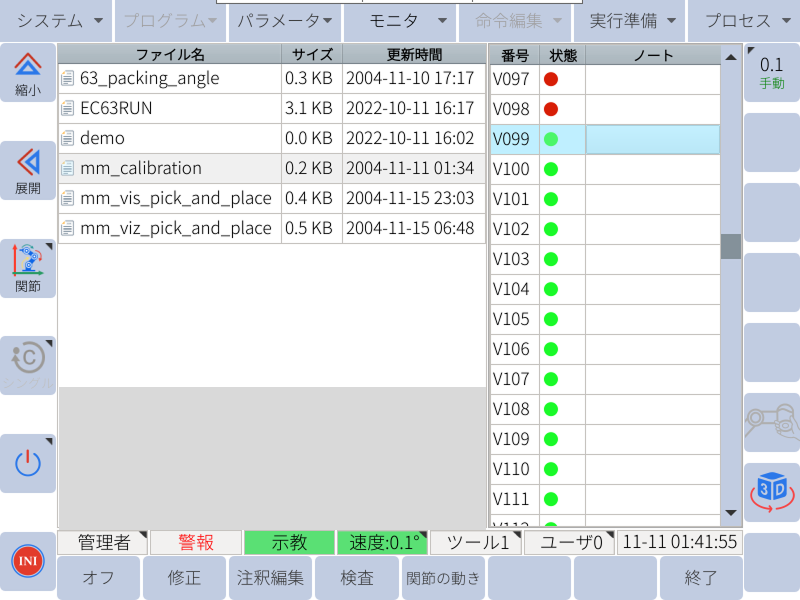Click the 縮小 (shrink) icon button
Image resolution: width=800 pixels, height=600 pixels.
[28, 73]
